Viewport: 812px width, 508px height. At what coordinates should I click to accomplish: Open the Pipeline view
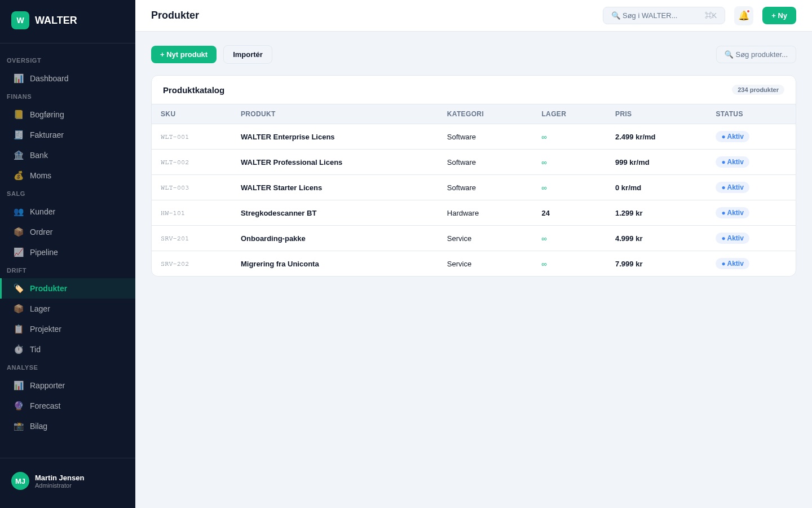pos(68,252)
